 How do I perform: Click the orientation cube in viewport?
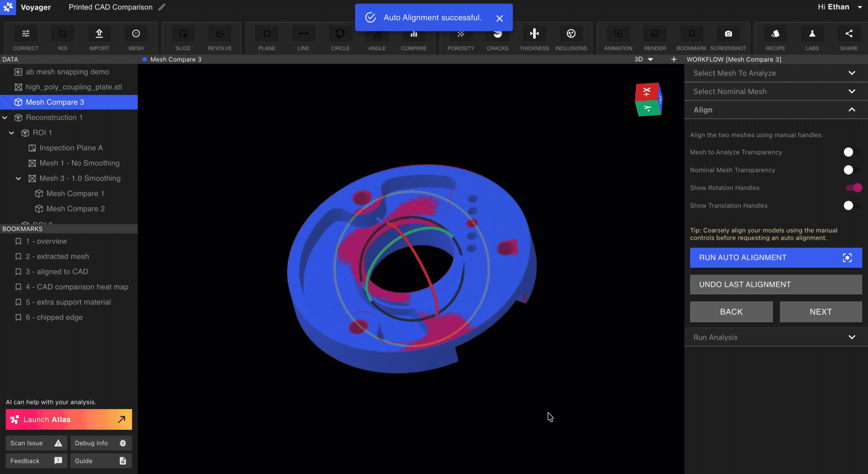[x=648, y=100]
